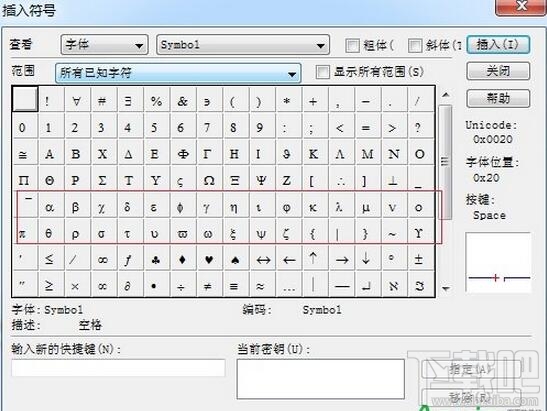Pick the right arrow symbol →
Viewport: 547px width, 411px height.
[342, 259]
